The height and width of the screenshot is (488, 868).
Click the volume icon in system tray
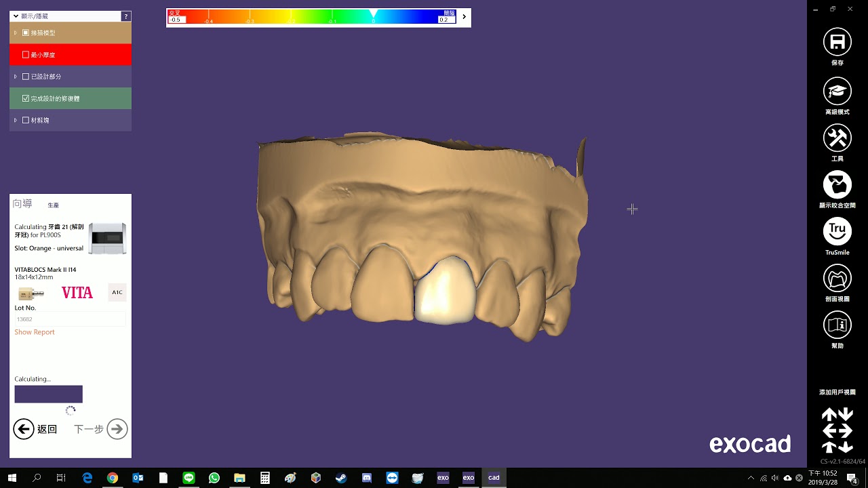pyautogui.click(x=775, y=478)
